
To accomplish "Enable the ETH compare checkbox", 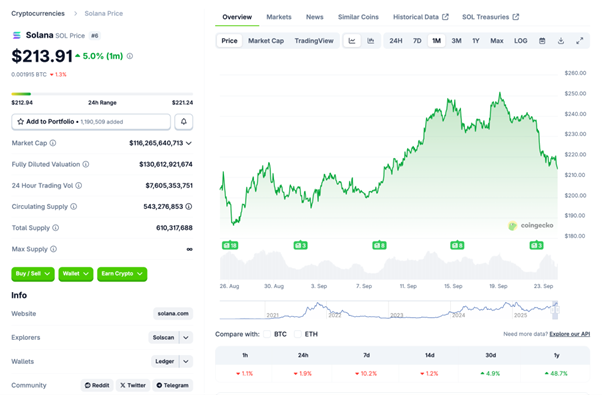I will [x=298, y=334].
